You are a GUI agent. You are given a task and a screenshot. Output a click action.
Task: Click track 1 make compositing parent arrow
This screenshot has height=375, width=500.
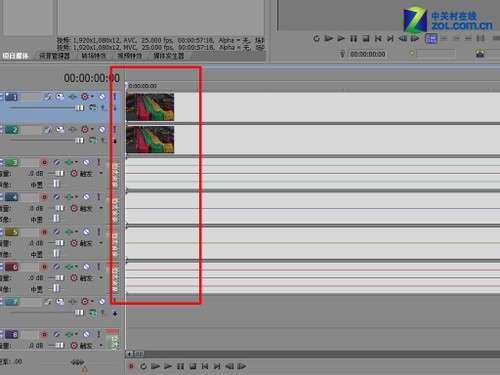104,108
